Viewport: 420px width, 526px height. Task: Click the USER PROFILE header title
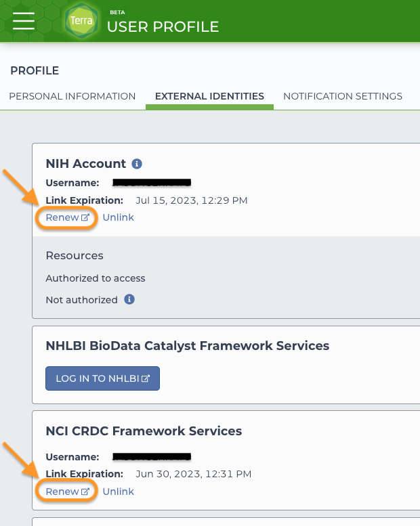(163, 26)
